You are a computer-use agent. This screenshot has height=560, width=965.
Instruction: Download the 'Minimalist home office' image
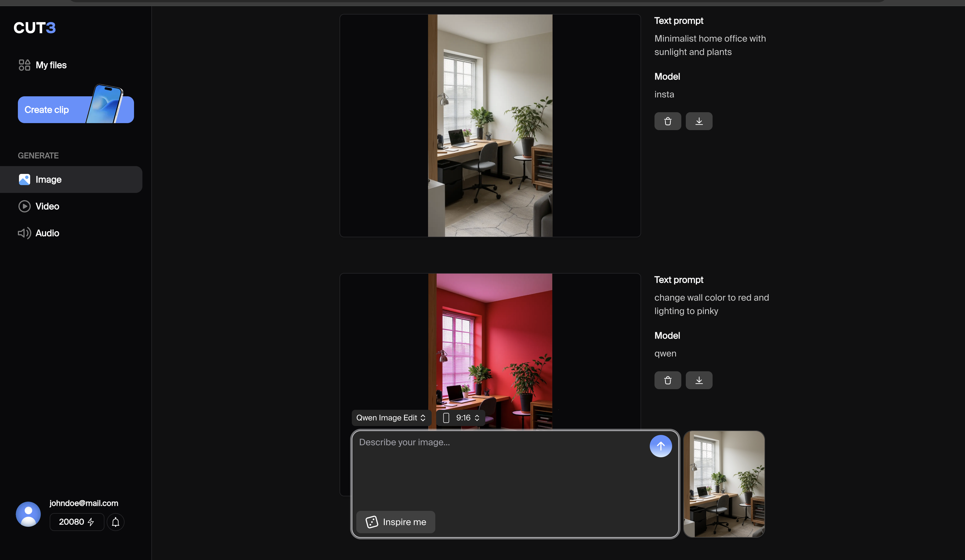[x=698, y=121]
